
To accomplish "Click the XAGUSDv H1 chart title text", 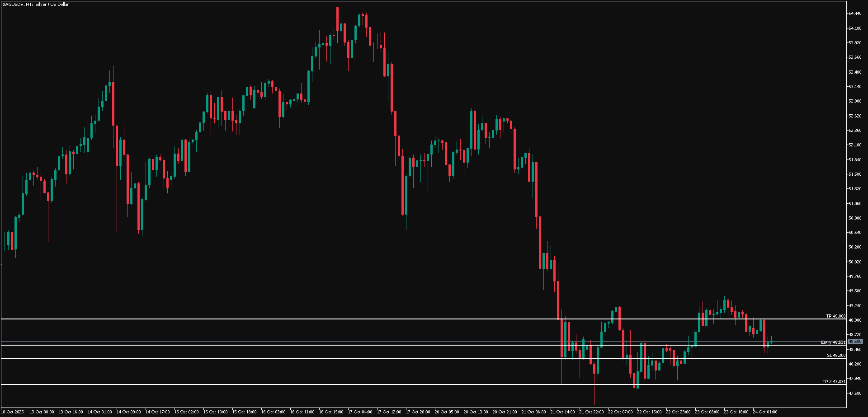I will point(36,5).
